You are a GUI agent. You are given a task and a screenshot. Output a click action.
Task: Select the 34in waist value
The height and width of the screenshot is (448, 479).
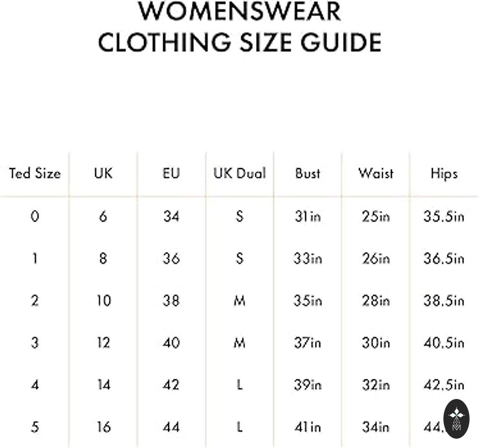point(376,427)
